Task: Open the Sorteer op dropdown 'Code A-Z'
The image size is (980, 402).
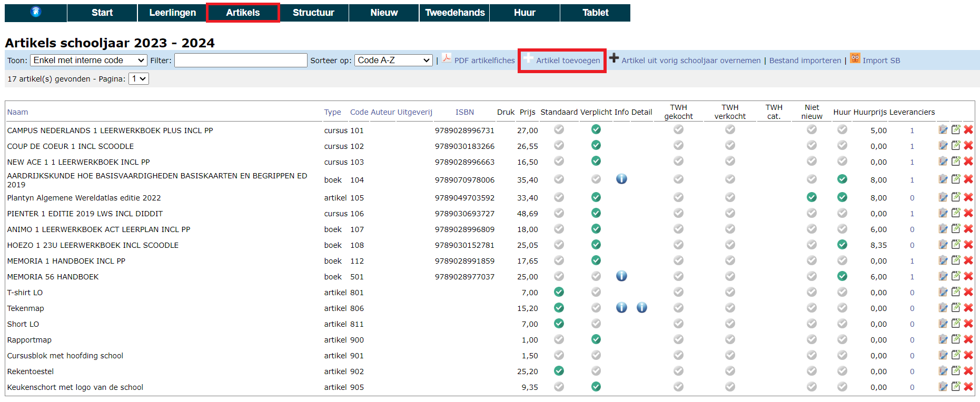Action: coord(393,61)
